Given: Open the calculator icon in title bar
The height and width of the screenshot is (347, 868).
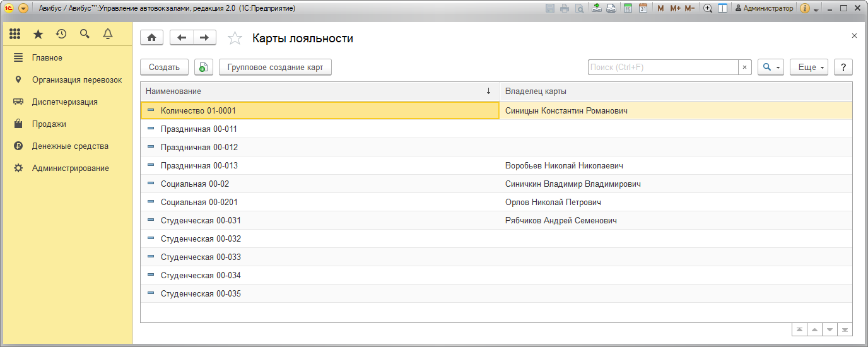Looking at the screenshot, I should pyautogui.click(x=628, y=9).
